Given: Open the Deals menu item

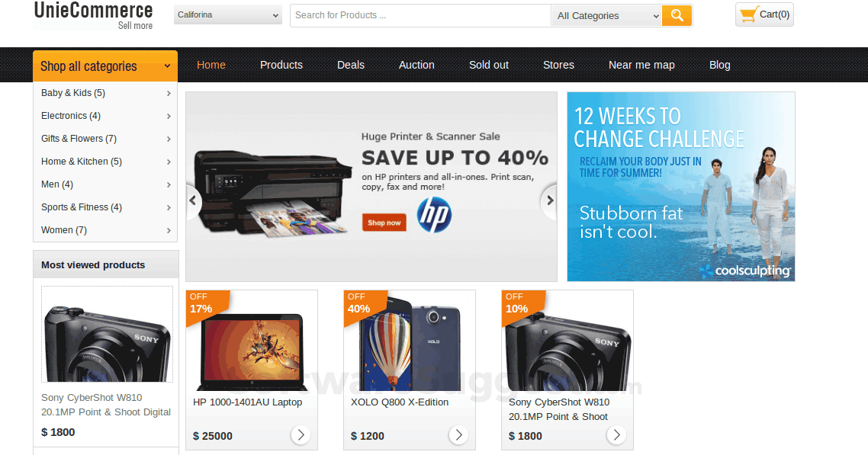Looking at the screenshot, I should pyautogui.click(x=351, y=65).
